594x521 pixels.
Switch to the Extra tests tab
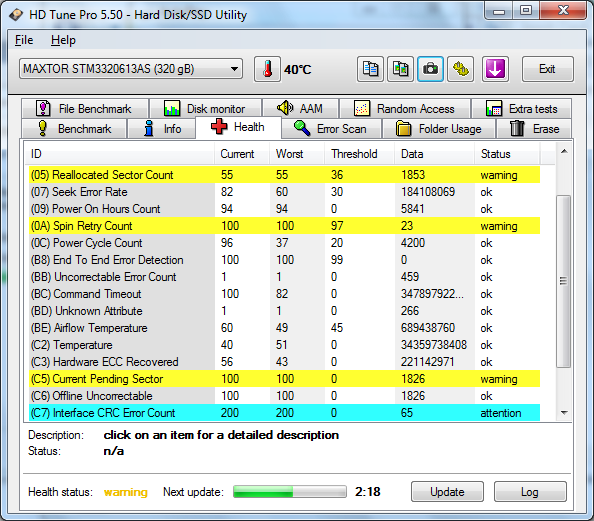pos(521,109)
